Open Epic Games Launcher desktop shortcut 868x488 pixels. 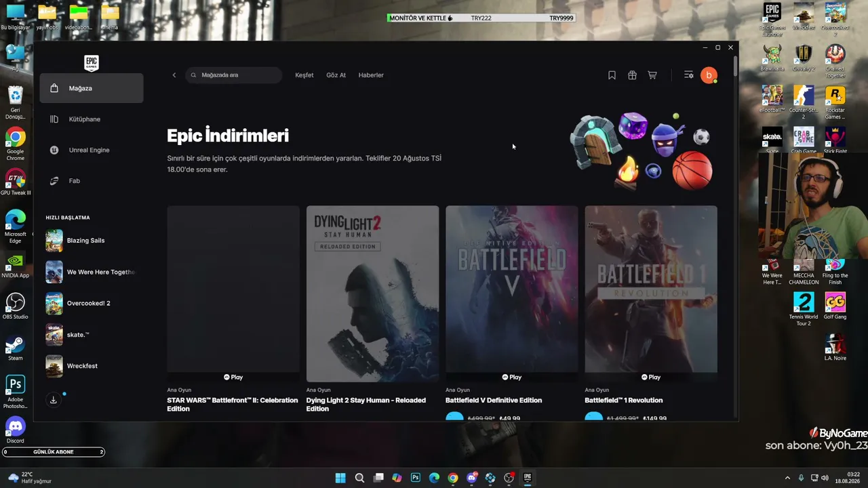pos(772,19)
